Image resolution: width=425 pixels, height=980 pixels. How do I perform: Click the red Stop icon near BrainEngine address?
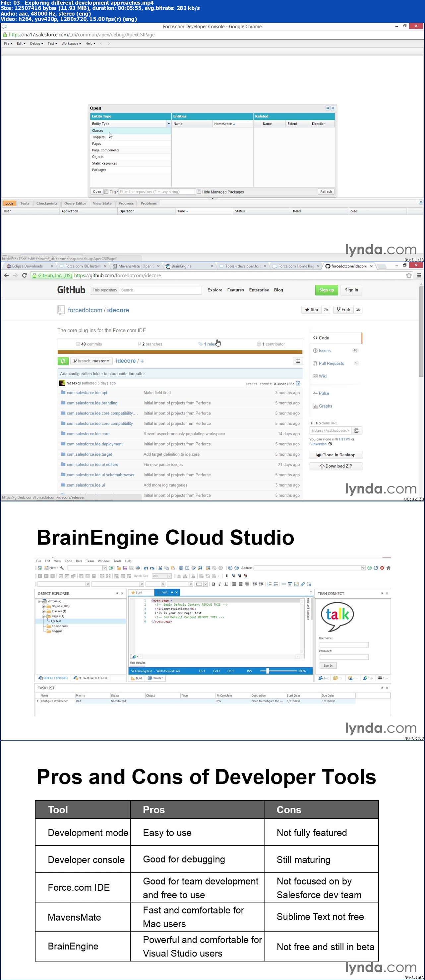(x=382, y=568)
